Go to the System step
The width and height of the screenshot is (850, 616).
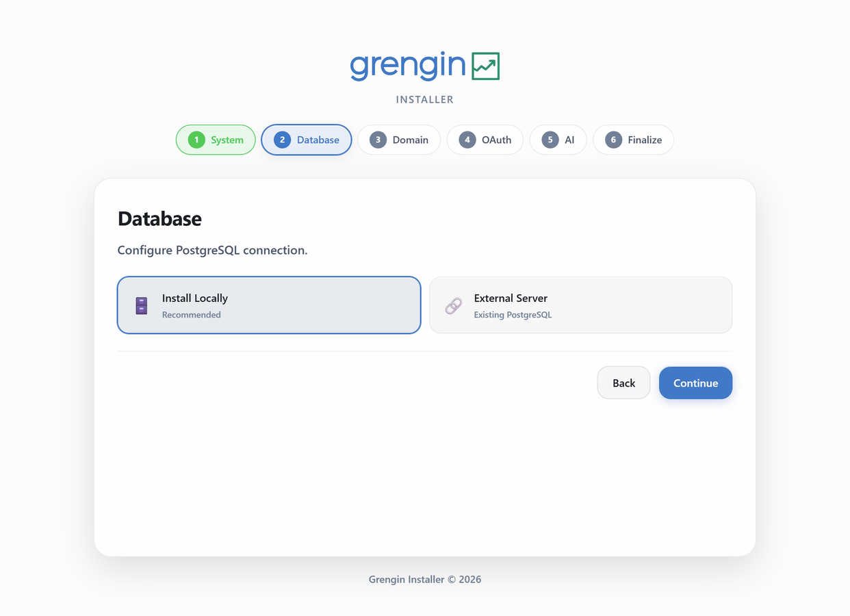pyautogui.click(x=216, y=140)
